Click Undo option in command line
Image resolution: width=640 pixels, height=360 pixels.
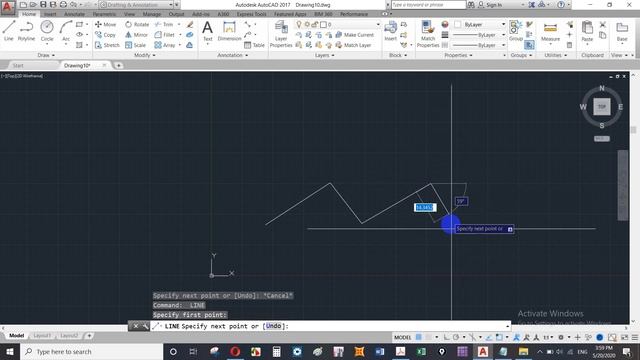[273, 326]
